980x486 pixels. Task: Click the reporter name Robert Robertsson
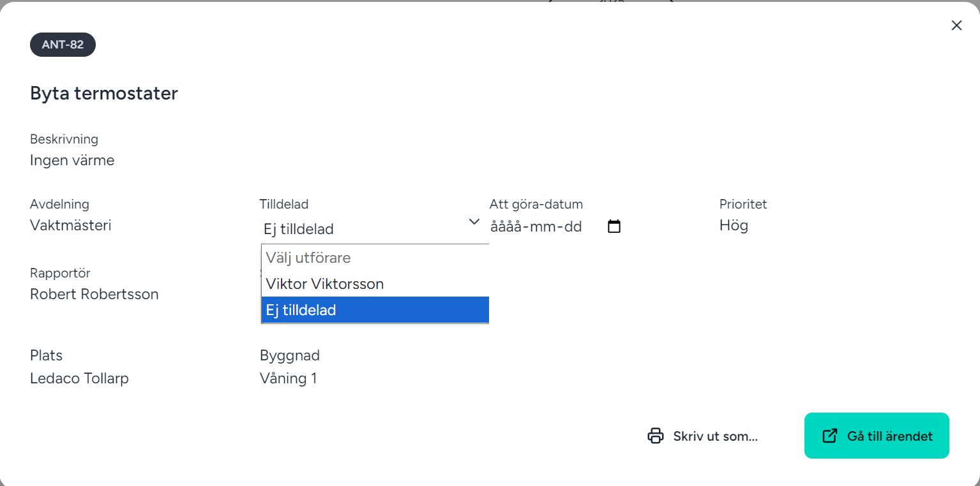tap(94, 294)
